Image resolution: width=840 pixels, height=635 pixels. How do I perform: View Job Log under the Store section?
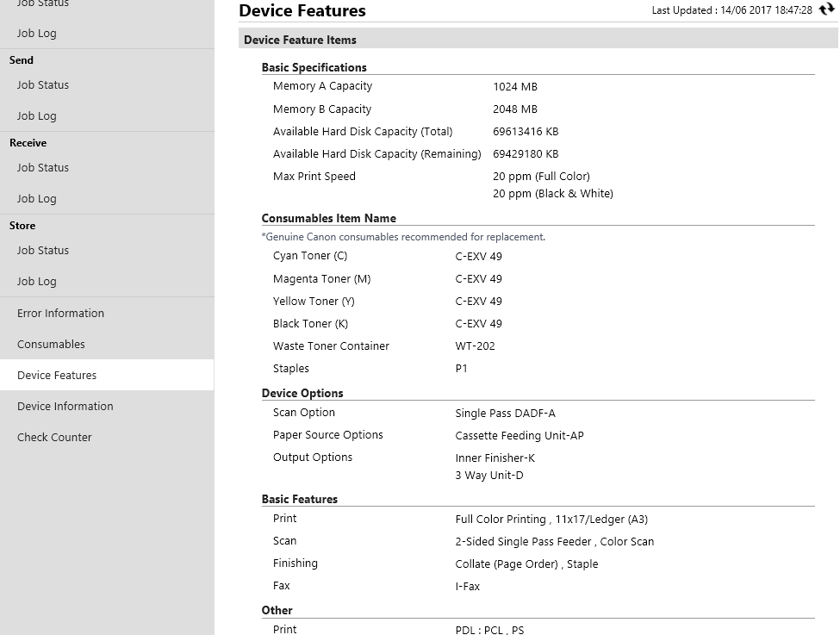click(x=37, y=282)
